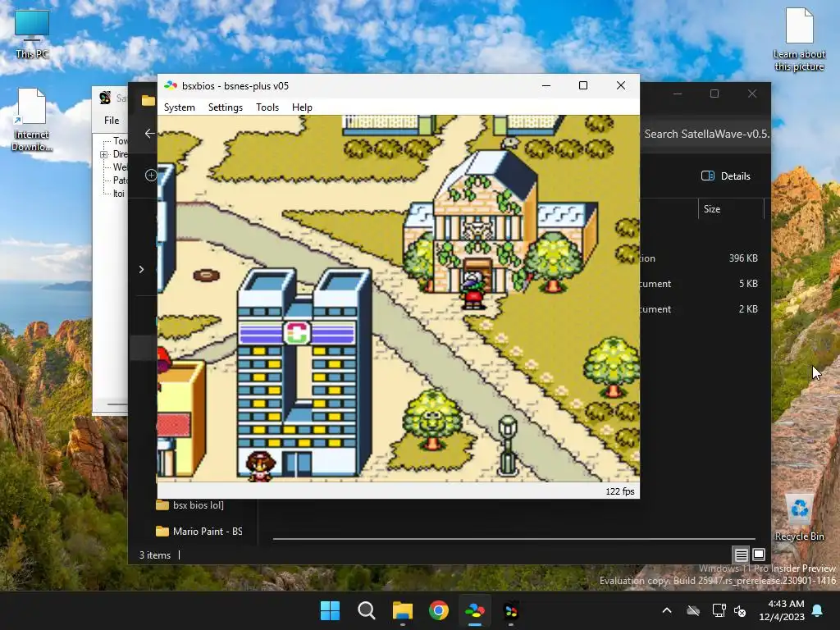Open the Mario Paint - BS folder
Image resolution: width=840 pixels, height=630 pixels.
pos(199,531)
